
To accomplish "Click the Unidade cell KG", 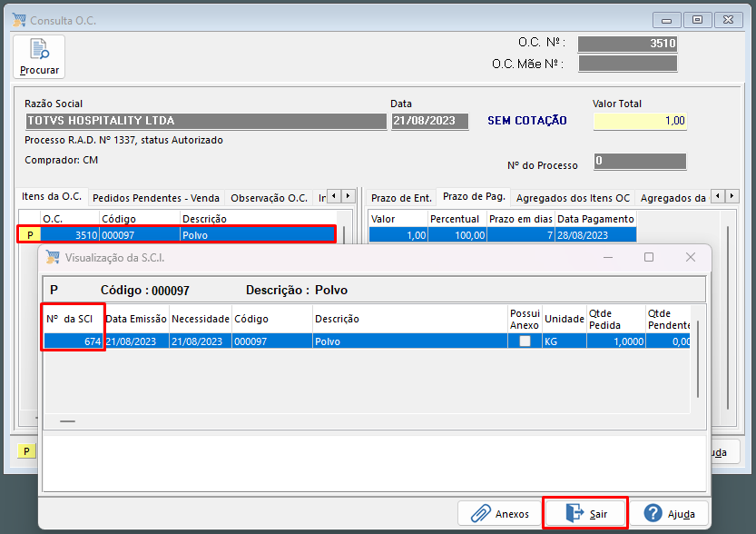I will (x=565, y=341).
